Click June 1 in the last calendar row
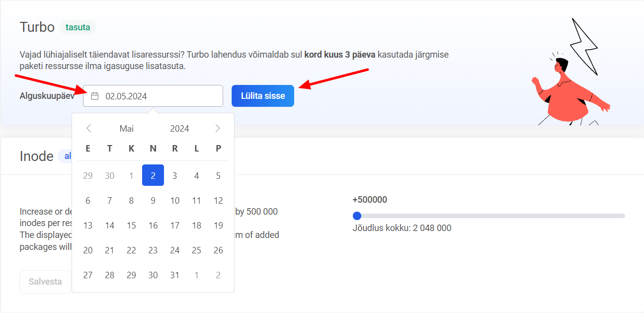Screen dimensions: 644x313 pyautogui.click(x=197, y=275)
